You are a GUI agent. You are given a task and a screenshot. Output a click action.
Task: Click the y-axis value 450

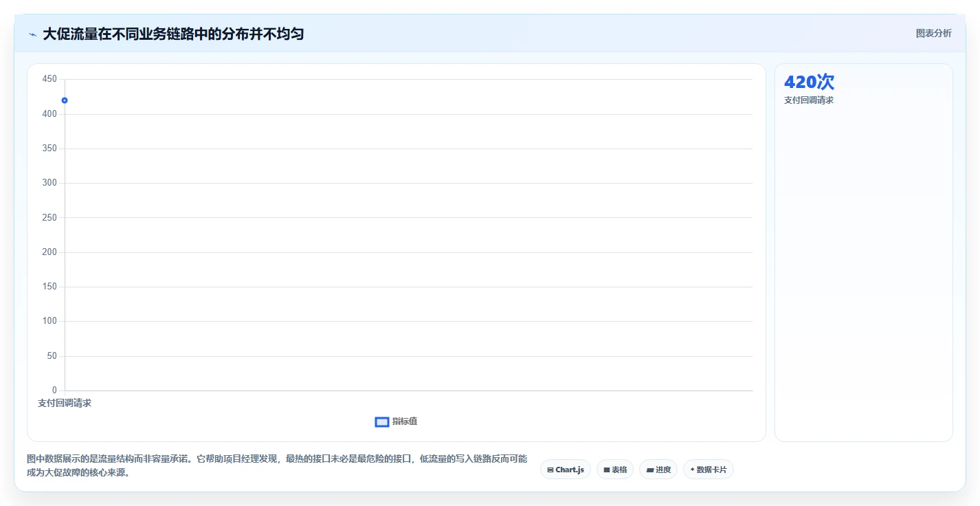tap(49, 79)
